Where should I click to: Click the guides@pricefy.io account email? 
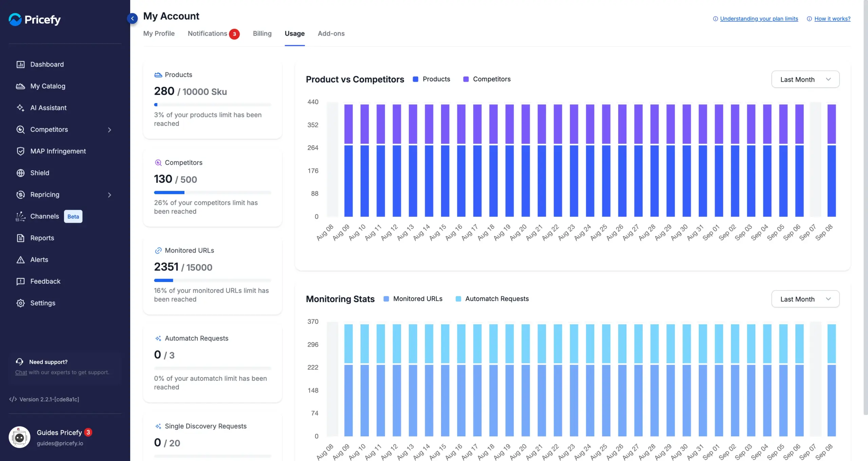(x=60, y=443)
